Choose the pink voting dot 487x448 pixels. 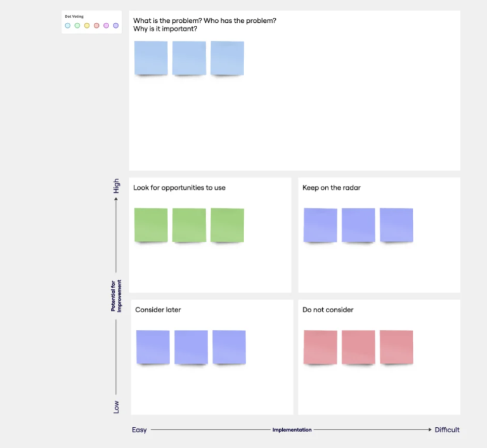(106, 25)
